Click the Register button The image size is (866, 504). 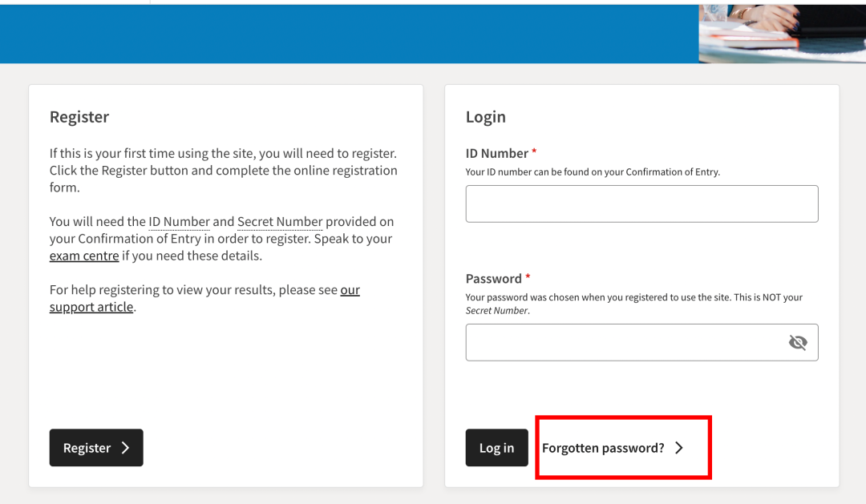(x=96, y=448)
